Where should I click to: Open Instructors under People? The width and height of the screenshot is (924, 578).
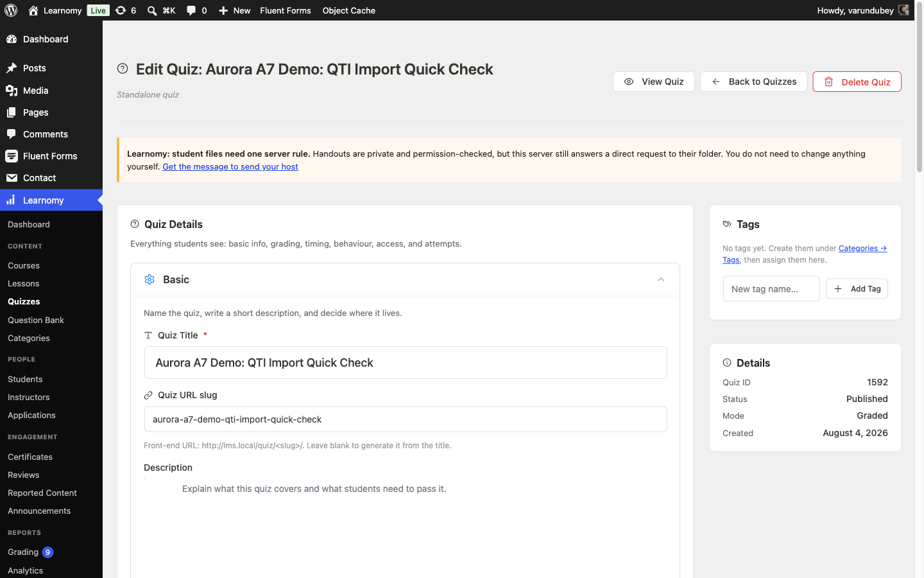(x=29, y=397)
